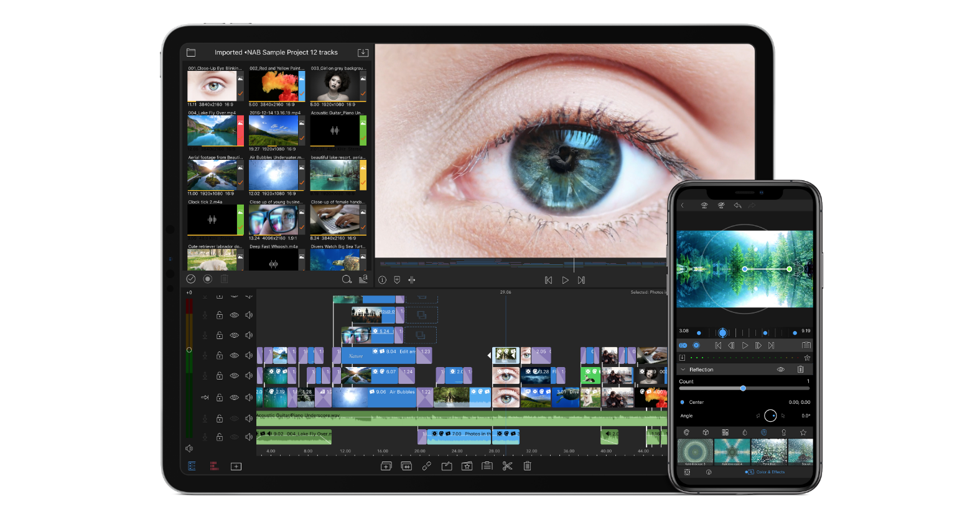This screenshot has height=512, width=980.
Task: Jump to next edit on iPad preview
Action: tap(581, 280)
